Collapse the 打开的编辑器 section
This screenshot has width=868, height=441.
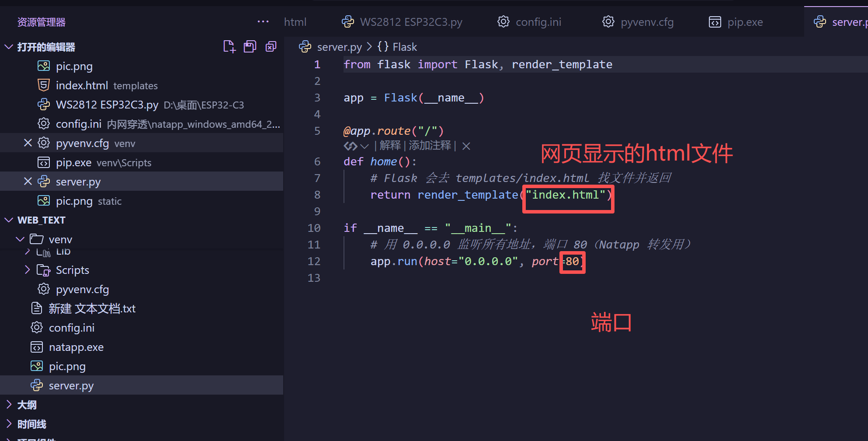(x=9, y=46)
